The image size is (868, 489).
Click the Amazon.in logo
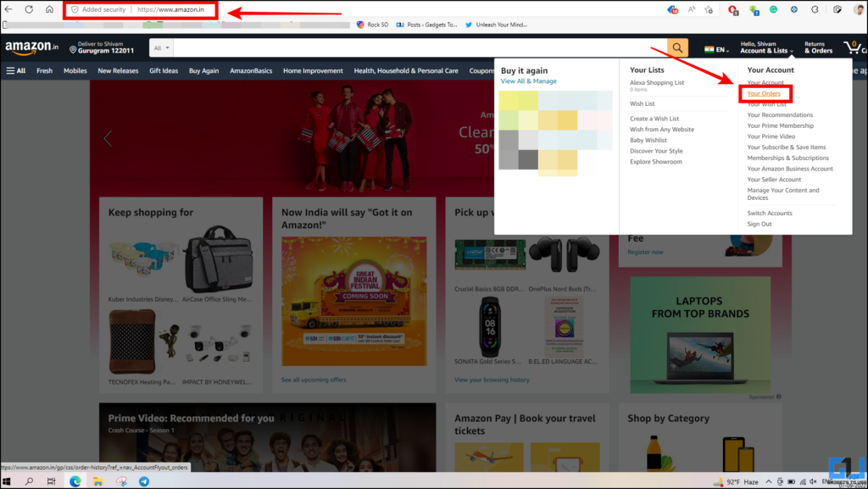(x=31, y=47)
